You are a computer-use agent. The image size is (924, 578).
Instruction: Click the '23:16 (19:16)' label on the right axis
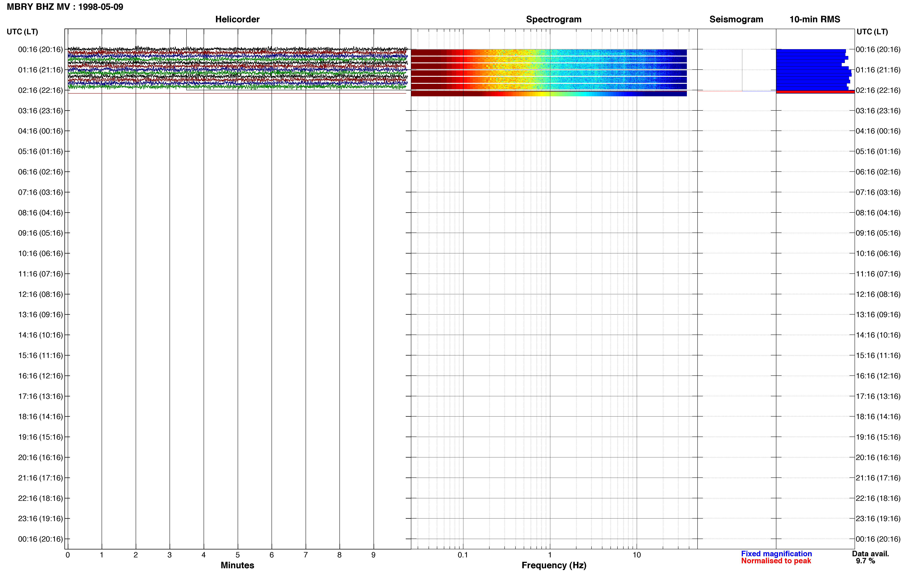click(x=878, y=518)
